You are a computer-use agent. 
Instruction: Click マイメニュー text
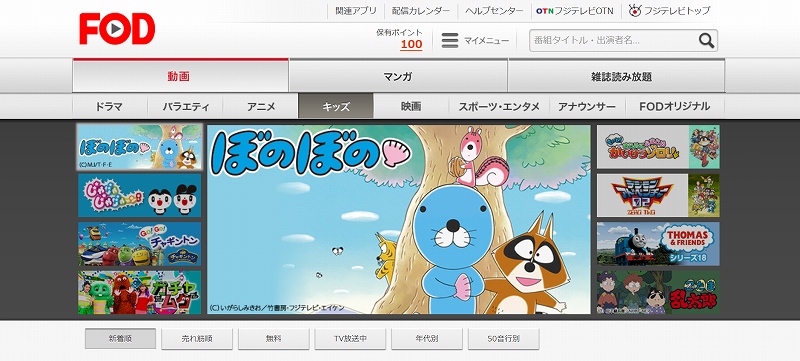point(486,41)
